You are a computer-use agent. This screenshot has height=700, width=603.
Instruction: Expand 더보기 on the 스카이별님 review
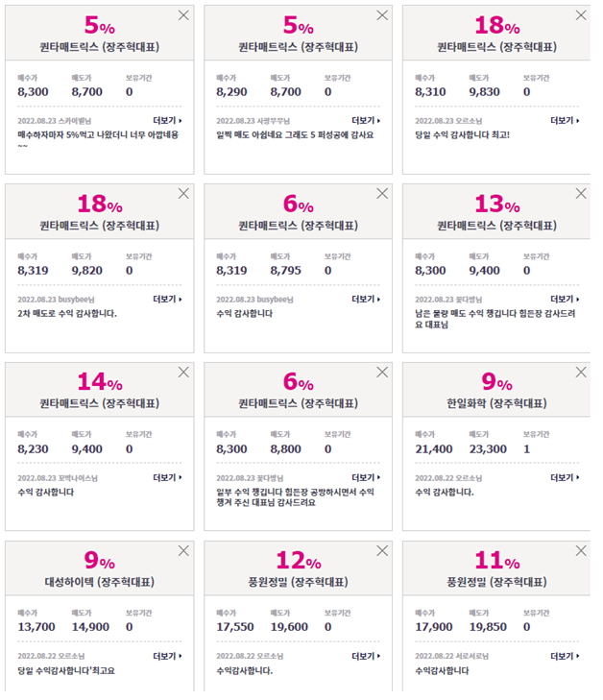(167, 121)
